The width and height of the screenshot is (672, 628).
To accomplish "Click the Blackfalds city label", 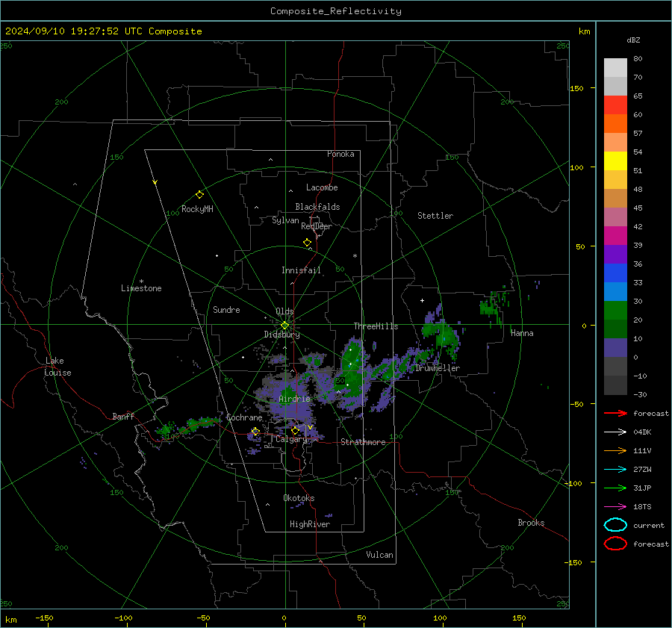I will click(x=317, y=207).
